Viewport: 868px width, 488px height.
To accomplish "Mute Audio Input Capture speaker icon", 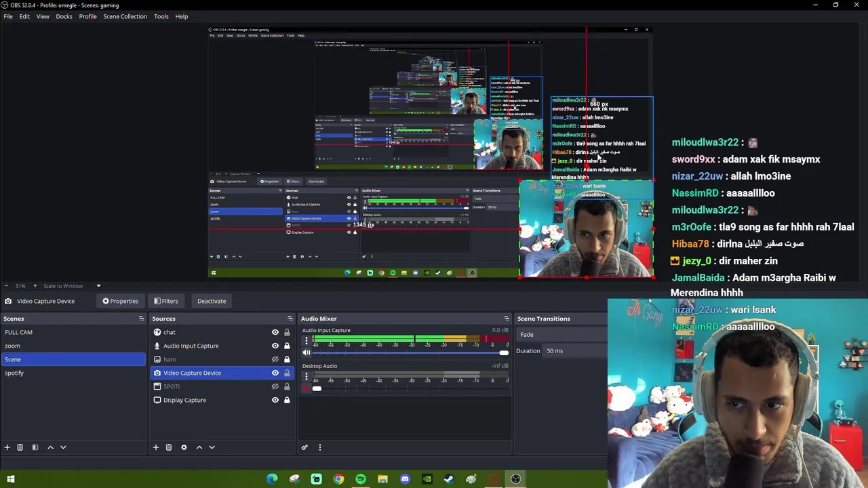I will pyautogui.click(x=307, y=352).
